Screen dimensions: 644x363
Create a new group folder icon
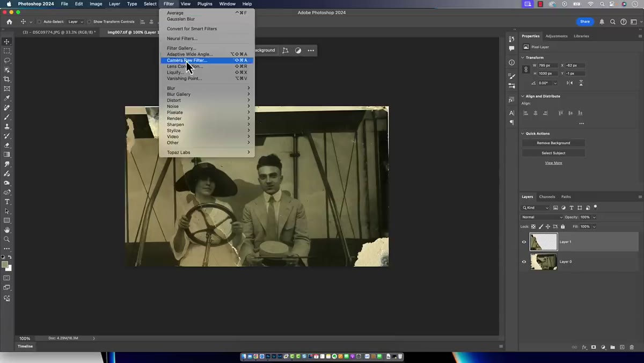click(x=612, y=347)
